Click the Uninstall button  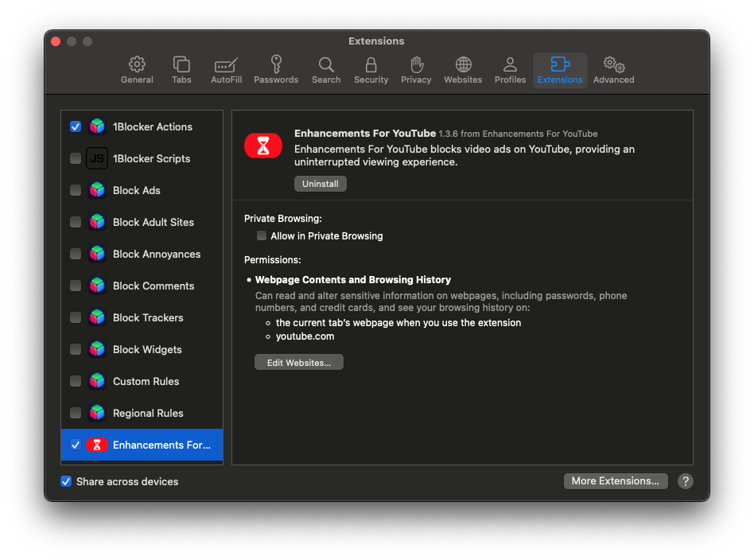(321, 184)
